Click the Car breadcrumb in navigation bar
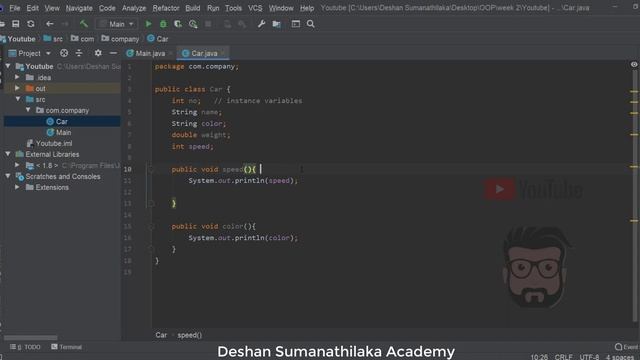 coord(162,39)
